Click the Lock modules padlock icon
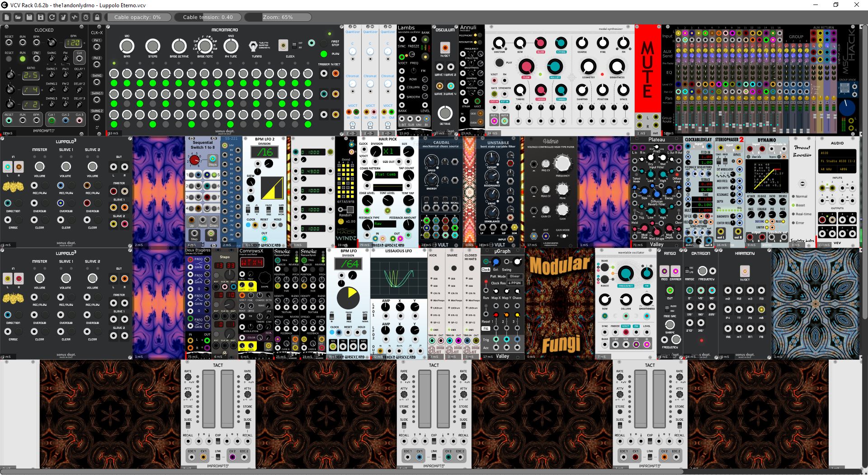 tap(97, 17)
